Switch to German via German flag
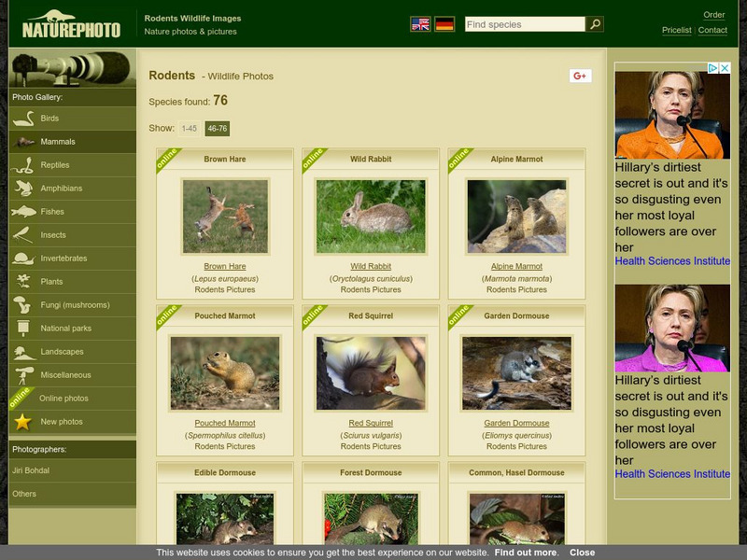Image resolution: width=747 pixels, height=560 pixels. (444, 24)
